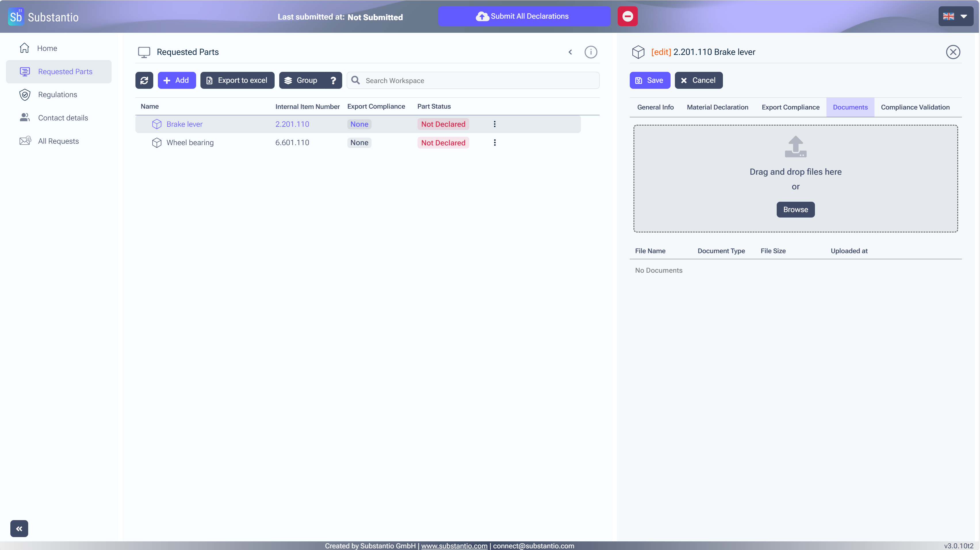980x550 pixels.
Task: Open Regulations from the sidebar
Action: [58, 95]
